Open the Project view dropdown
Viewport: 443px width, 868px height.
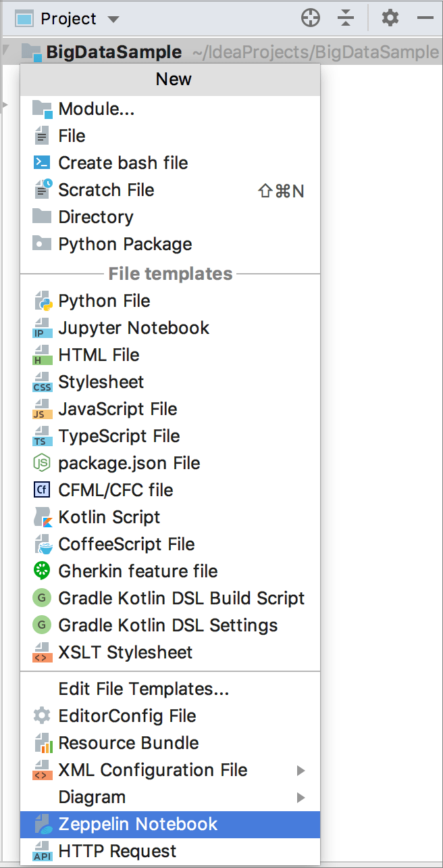click(x=113, y=19)
